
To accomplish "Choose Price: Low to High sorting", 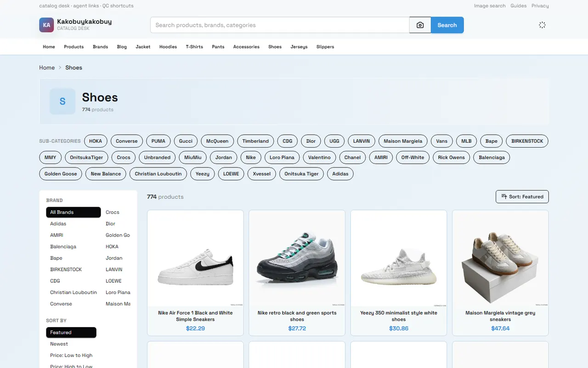I will [x=71, y=355].
